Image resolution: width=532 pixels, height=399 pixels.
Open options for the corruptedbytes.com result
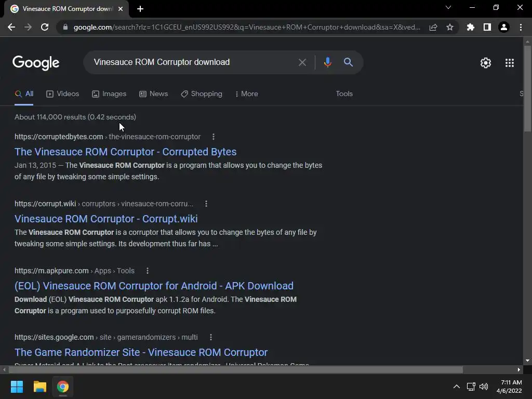point(214,137)
